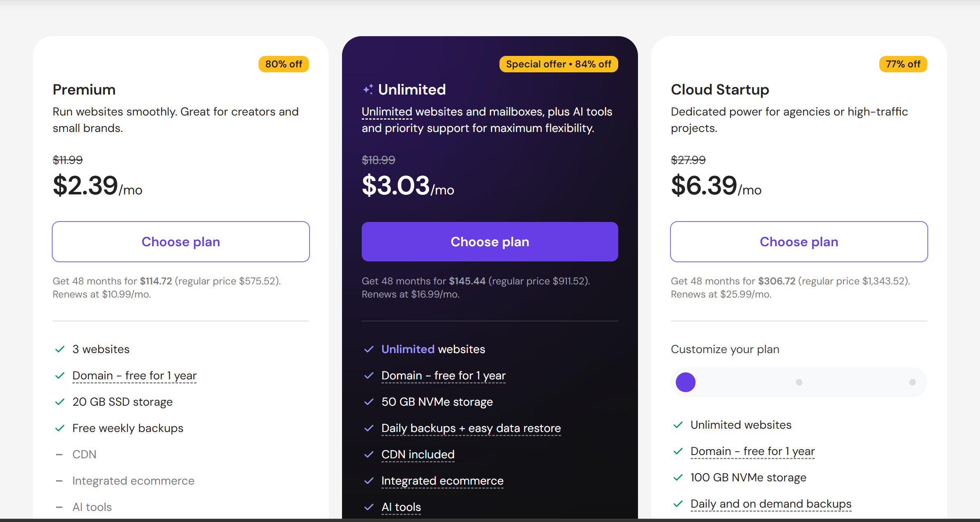The width and height of the screenshot is (980, 522).
Task: Click the dash icon beside Premium CDN
Action: [59, 455]
